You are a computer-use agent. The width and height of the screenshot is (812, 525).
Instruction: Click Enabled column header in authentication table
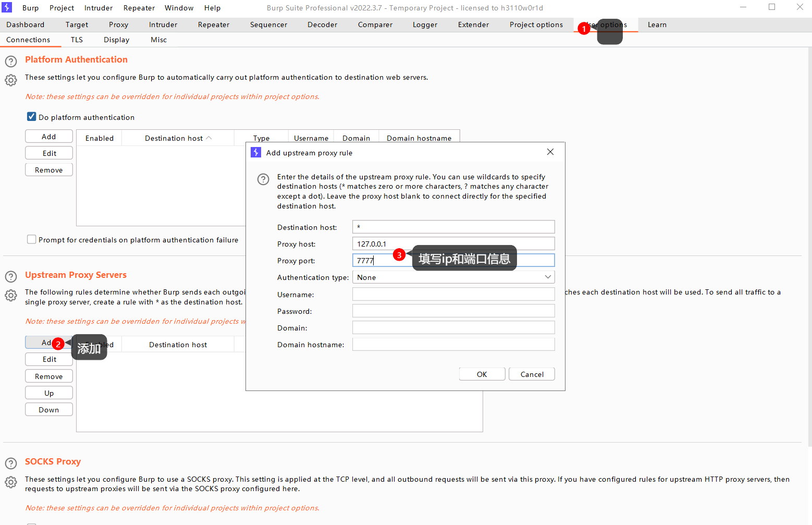(x=100, y=138)
